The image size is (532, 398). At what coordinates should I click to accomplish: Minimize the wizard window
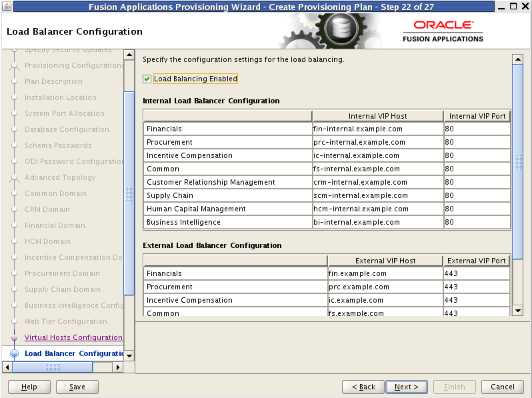click(501, 7)
